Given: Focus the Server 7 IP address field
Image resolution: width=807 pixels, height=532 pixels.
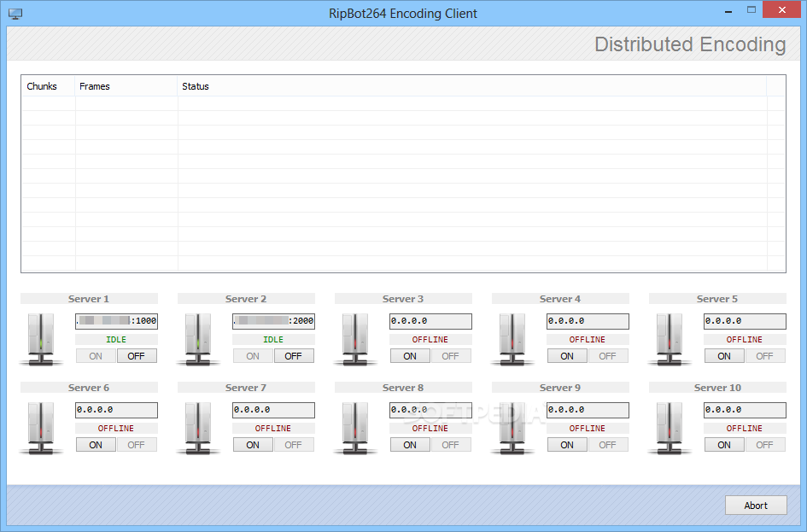Looking at the screenshot, I should [x=273, y=410].
